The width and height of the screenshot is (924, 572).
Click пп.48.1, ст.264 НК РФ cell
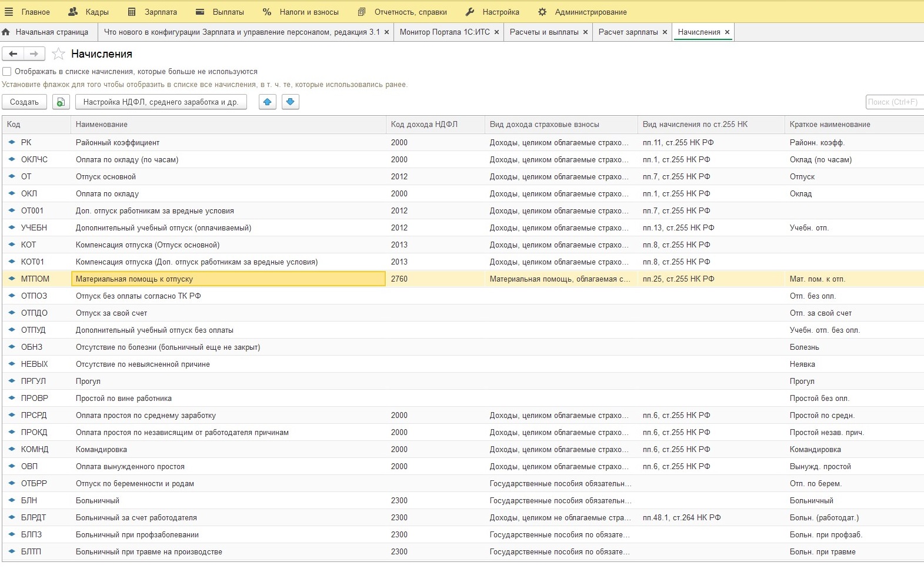[711, 517]
